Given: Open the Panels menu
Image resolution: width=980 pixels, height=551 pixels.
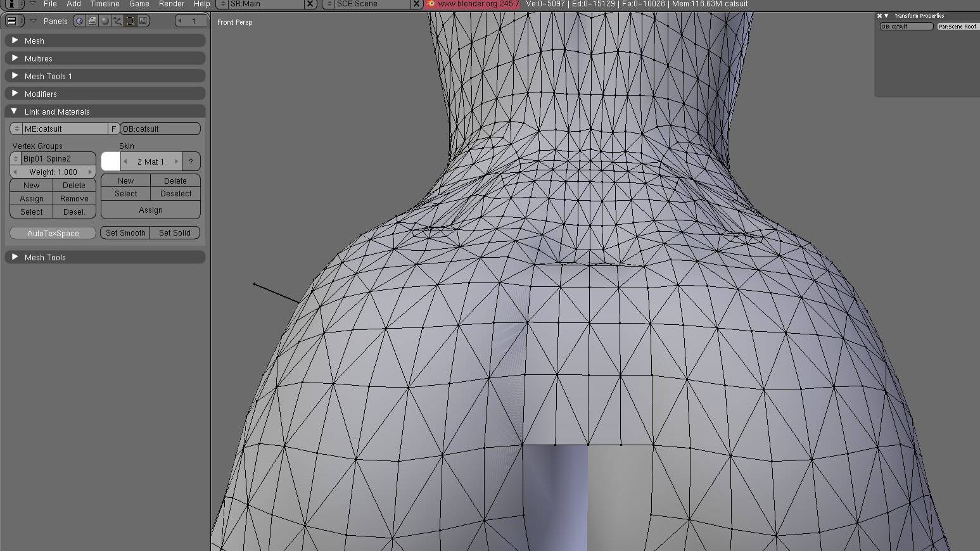Looking at the screenshot, I should (x=55, y=21).
